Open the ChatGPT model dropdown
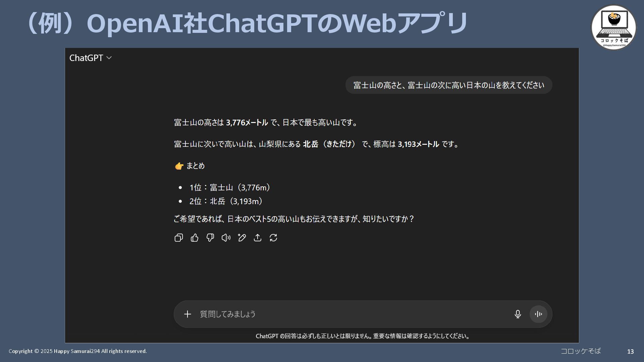644x362 pixels. click(86, 58)
